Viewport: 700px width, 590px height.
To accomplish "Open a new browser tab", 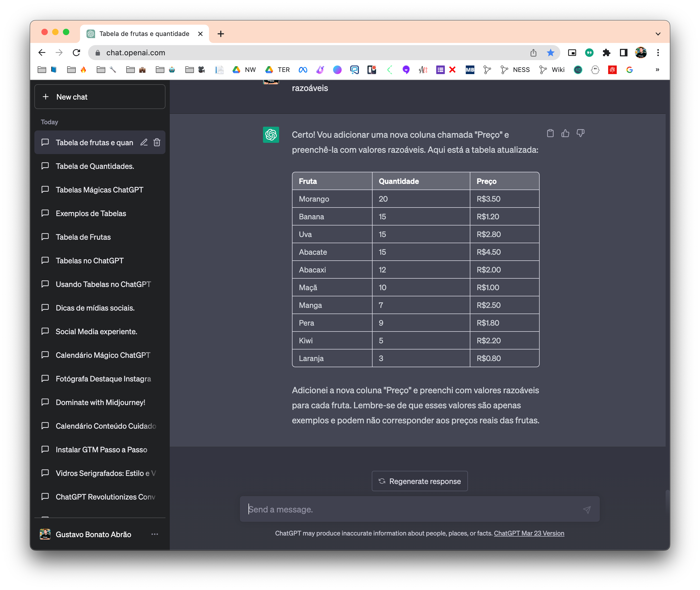I will (x=221, y=34).
